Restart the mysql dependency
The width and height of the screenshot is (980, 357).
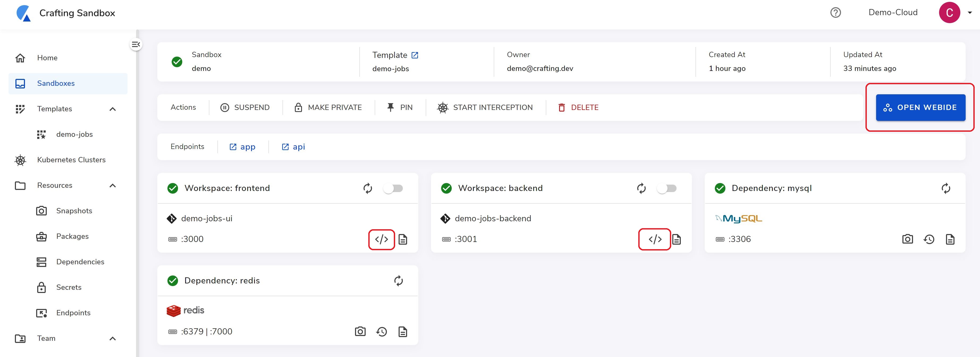946,188
